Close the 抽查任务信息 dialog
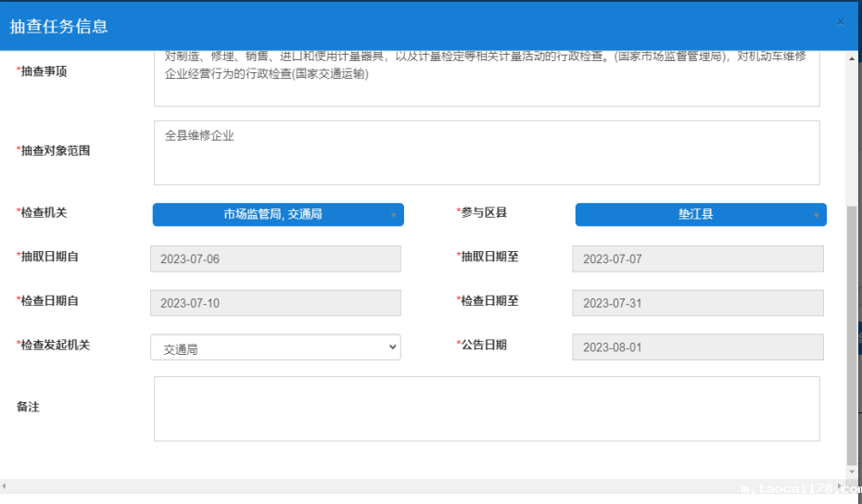The image size is (862, 504). click(x=840, y=21)
